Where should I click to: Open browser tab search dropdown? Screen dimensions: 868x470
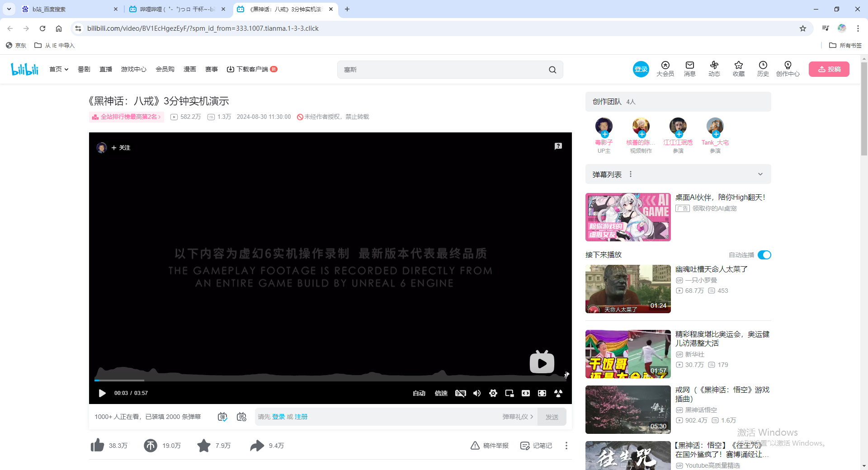coord(9,9)
